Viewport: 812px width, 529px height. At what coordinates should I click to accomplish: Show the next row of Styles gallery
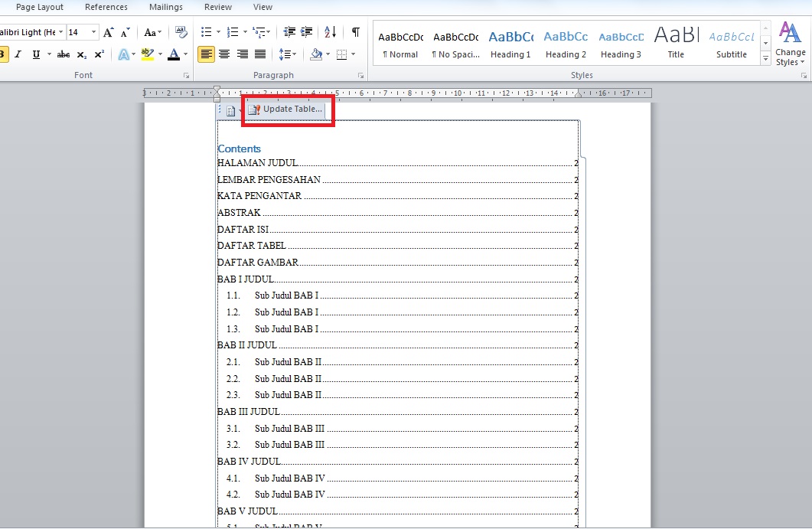coord(765,44)
